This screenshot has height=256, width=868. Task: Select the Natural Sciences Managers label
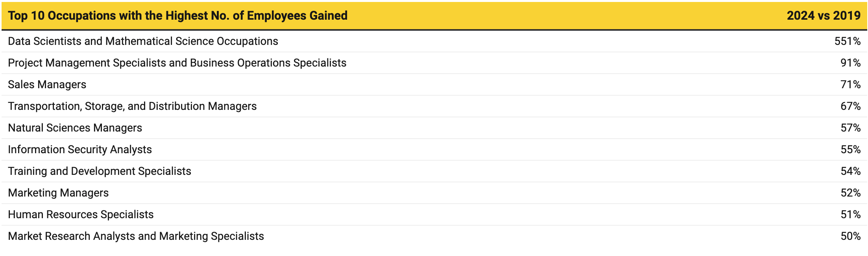(x=75, y=128)
